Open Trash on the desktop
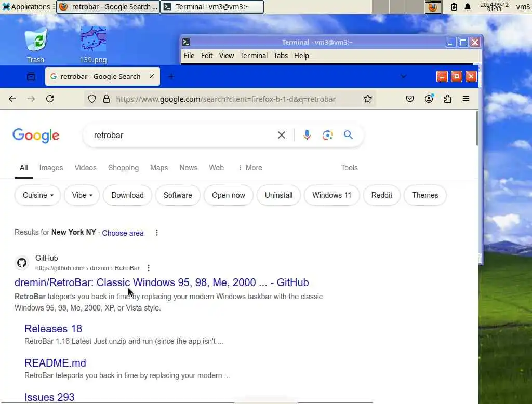Image resolution: width=532 pixels, height=404 pixels. [36, 46]
